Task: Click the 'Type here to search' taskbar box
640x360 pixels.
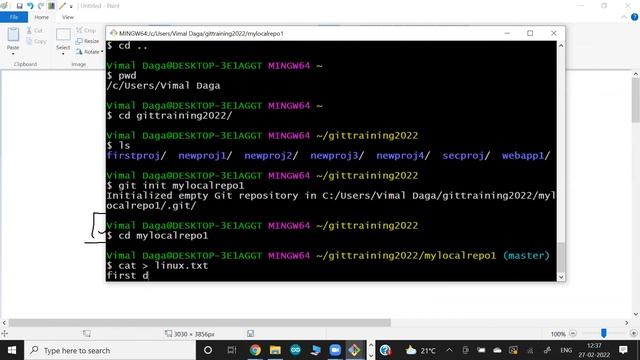Action: tap(110, 350)
